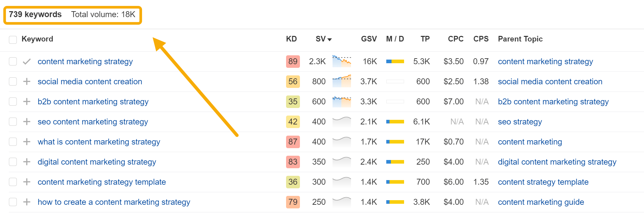
Task: Sort by SV column dropdown arrow
Action: click(x=330, y=40)
